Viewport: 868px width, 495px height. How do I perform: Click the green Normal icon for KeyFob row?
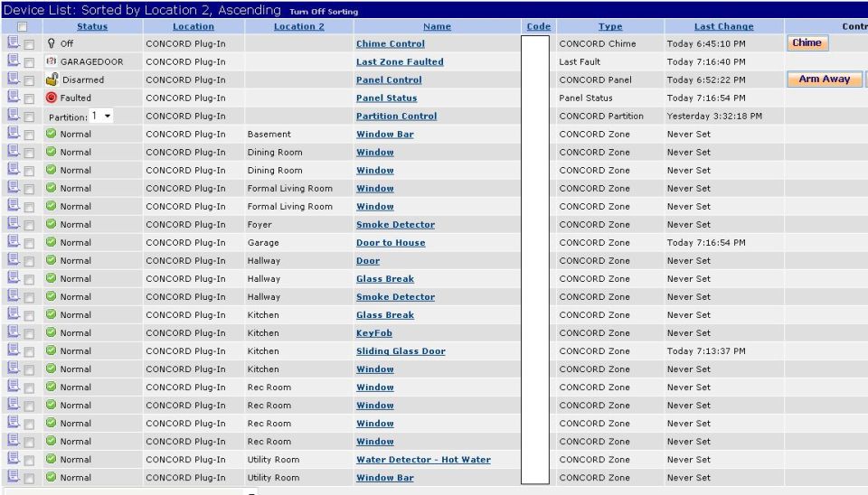tap(52, 332)
